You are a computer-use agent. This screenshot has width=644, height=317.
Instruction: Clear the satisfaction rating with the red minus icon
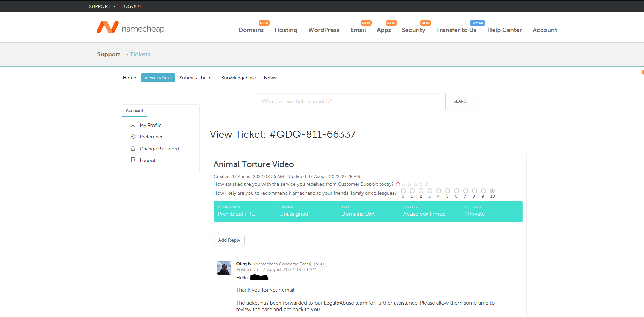click(x=398, y=184)
